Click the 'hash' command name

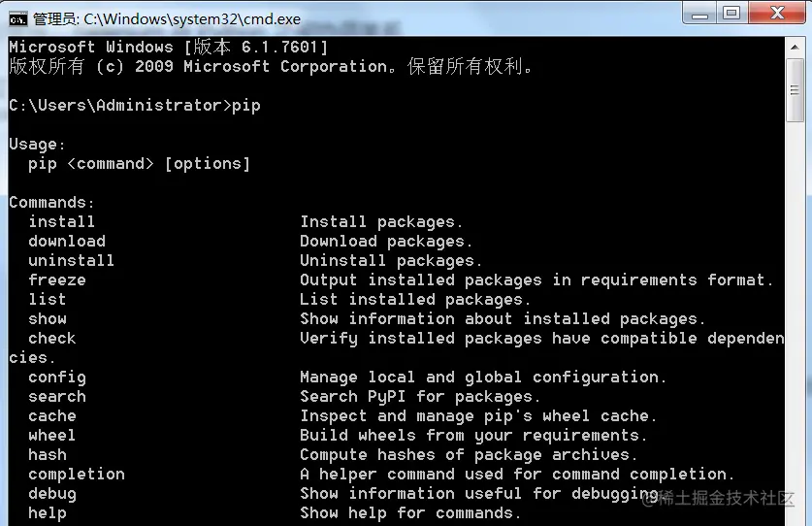click(48, 455)
